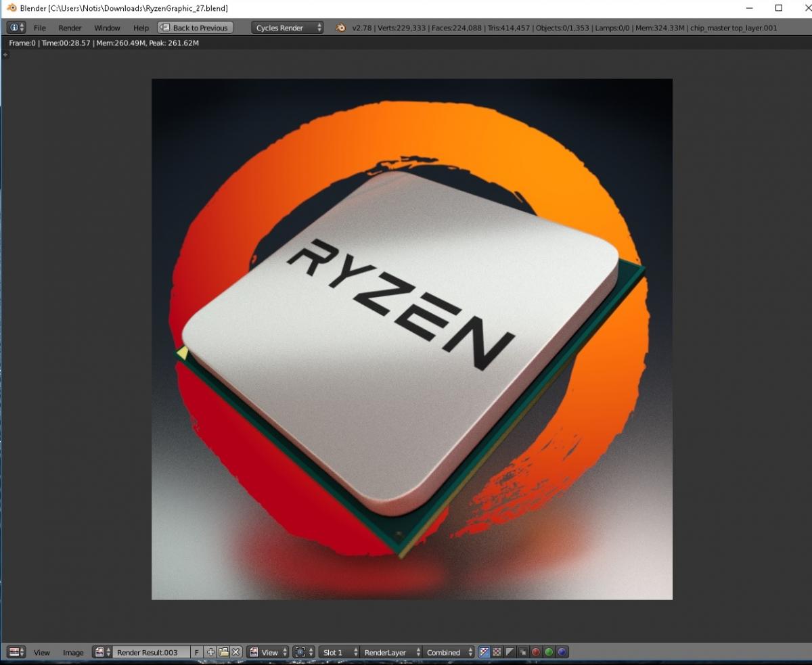Click the chip_master top_layer.001 object name

point(734,28)
